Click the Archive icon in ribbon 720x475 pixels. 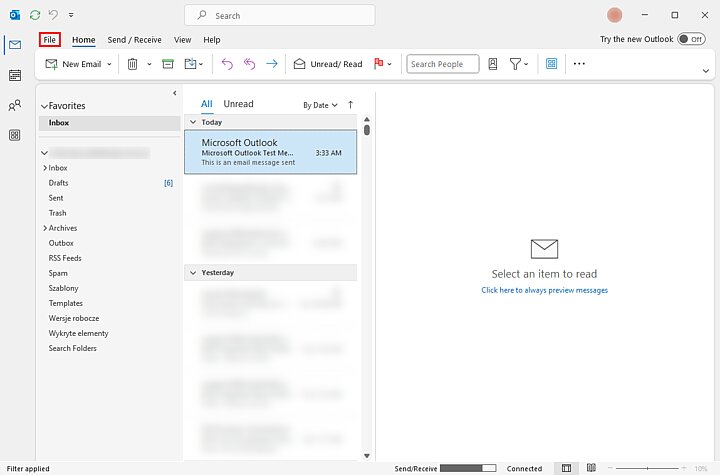[x=168, y=64]
